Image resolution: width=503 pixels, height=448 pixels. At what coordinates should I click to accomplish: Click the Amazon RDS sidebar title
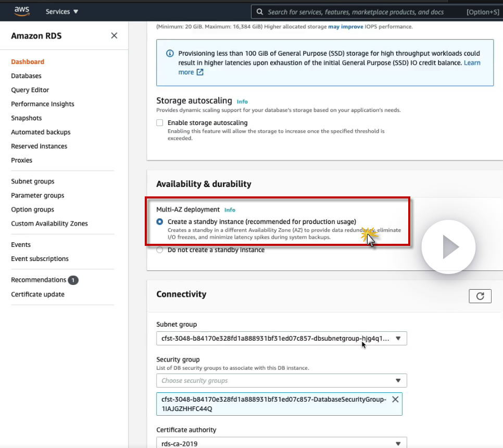[36, 35]
